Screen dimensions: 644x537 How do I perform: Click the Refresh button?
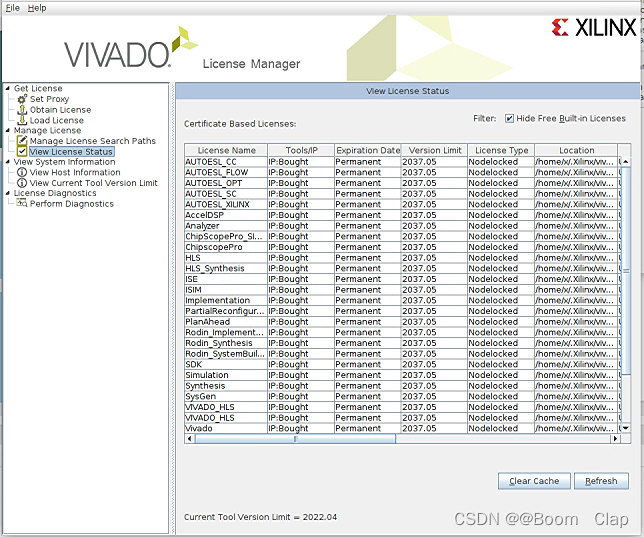[x=601, y=481]
